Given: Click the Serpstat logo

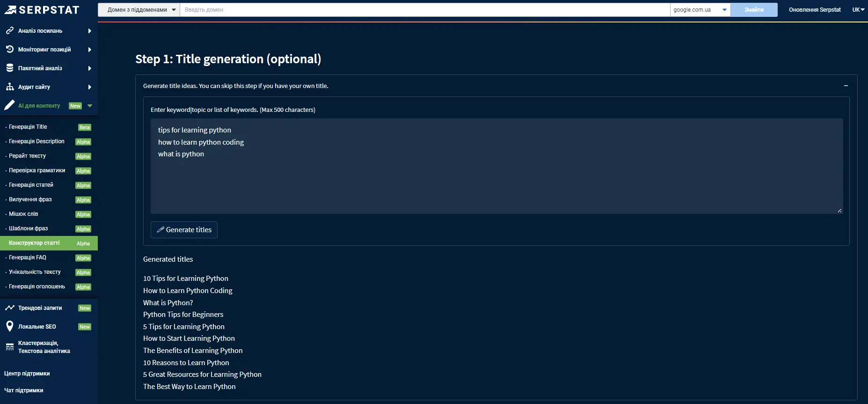Looking at the screenshot, I should click(42, 10).
